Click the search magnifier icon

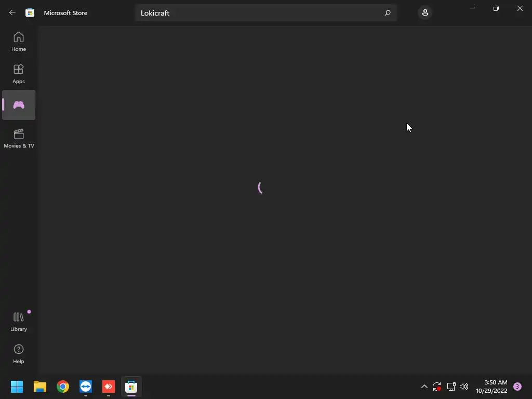point(388,13)
